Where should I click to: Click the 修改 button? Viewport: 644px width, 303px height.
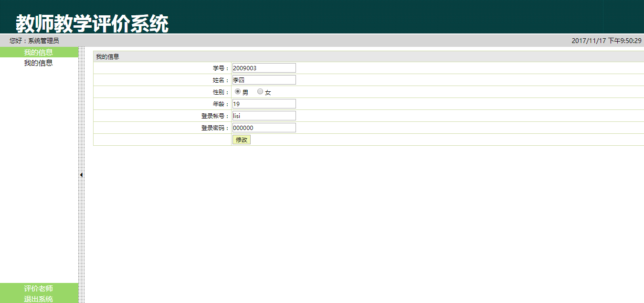tap(241, 140)
